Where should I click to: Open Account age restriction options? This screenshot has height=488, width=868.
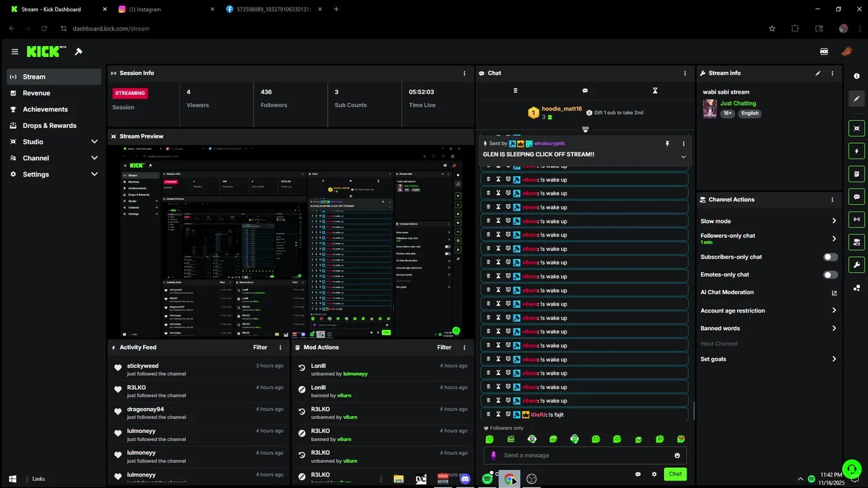coord(768,310)
